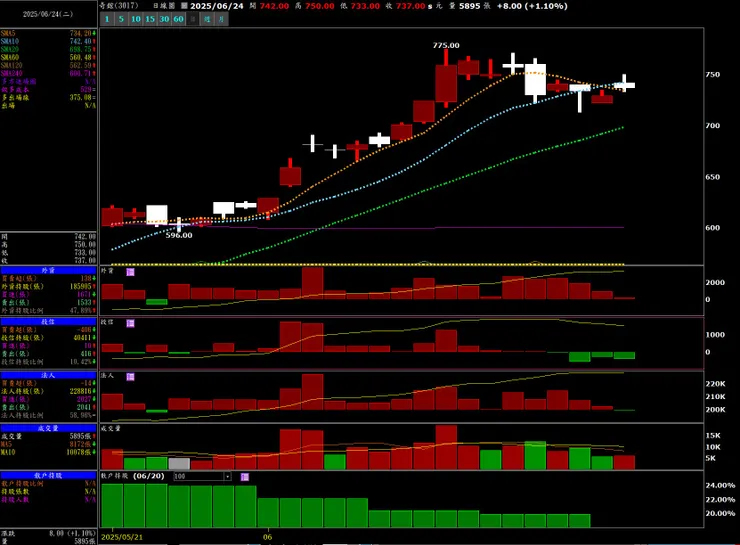Open settings icon in 外資 sub-chart
The width and height of the screenshot is (740, 545).
(x=131, y=272)
